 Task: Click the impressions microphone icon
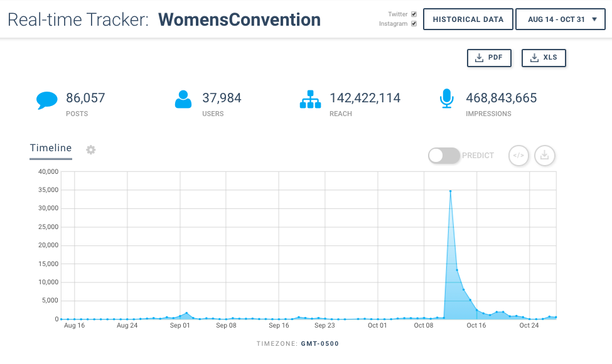click(446, 99)
